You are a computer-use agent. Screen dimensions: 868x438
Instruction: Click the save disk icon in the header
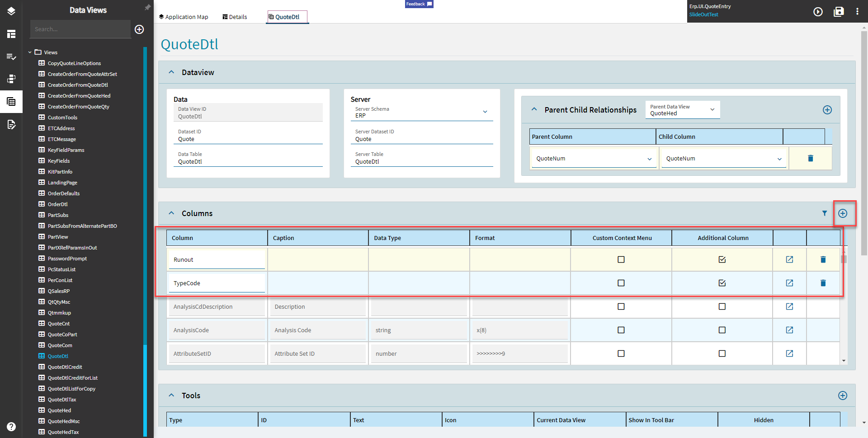tap(839, 12)
